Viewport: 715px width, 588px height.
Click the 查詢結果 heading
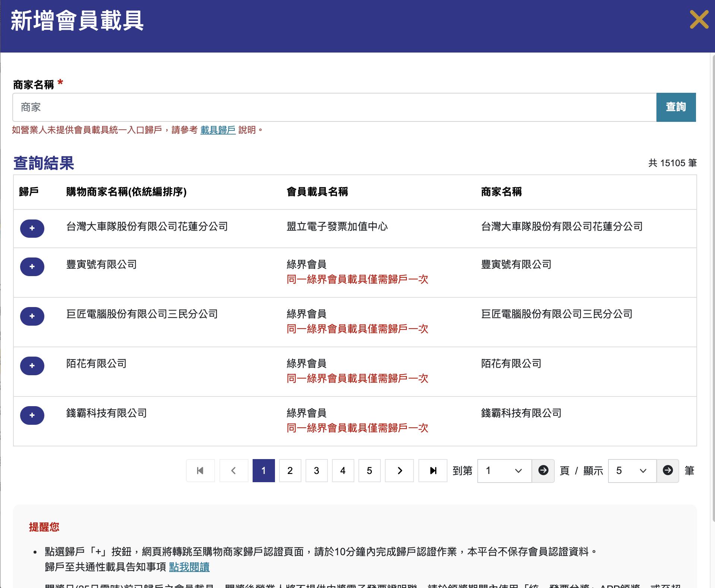pos(44,163)
